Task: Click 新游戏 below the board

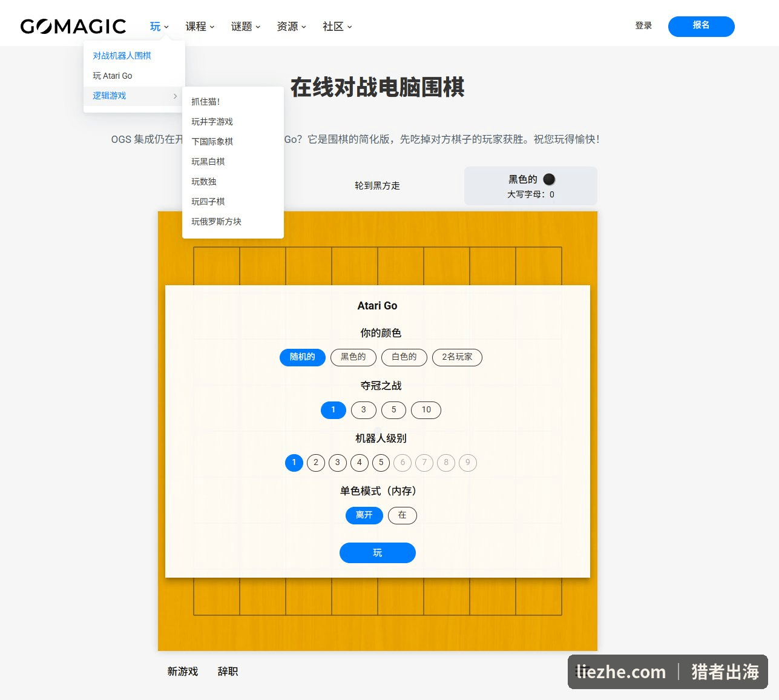Action: click(183, 672)
